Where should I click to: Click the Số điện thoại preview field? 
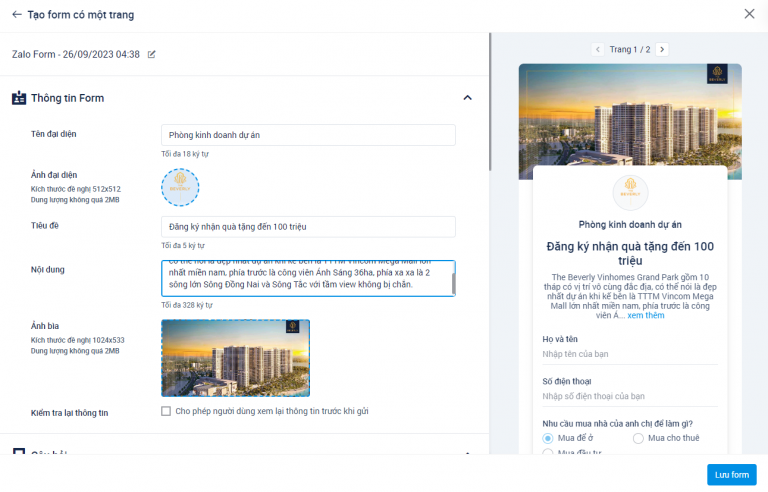coord(630,396)
